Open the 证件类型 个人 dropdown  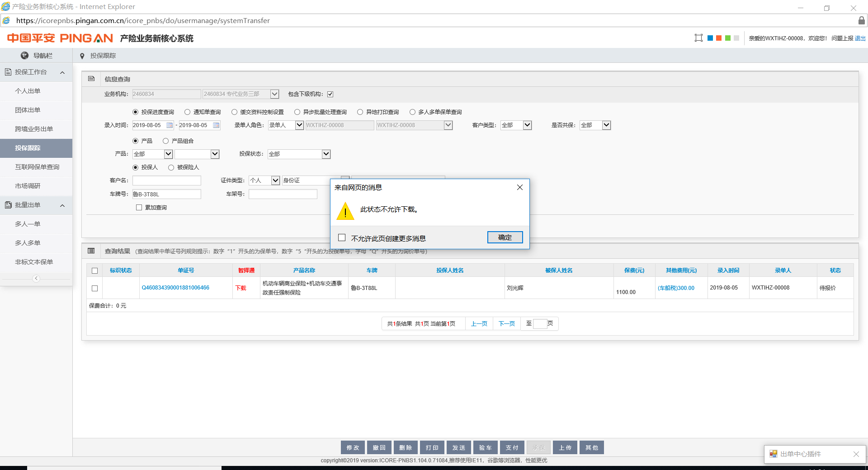tap(275, 180)
